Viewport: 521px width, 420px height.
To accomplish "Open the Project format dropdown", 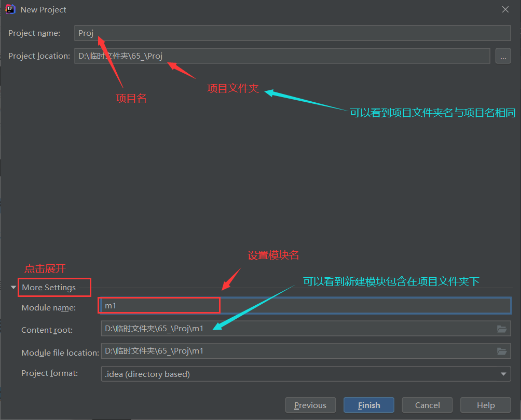I will coord(306,374).
